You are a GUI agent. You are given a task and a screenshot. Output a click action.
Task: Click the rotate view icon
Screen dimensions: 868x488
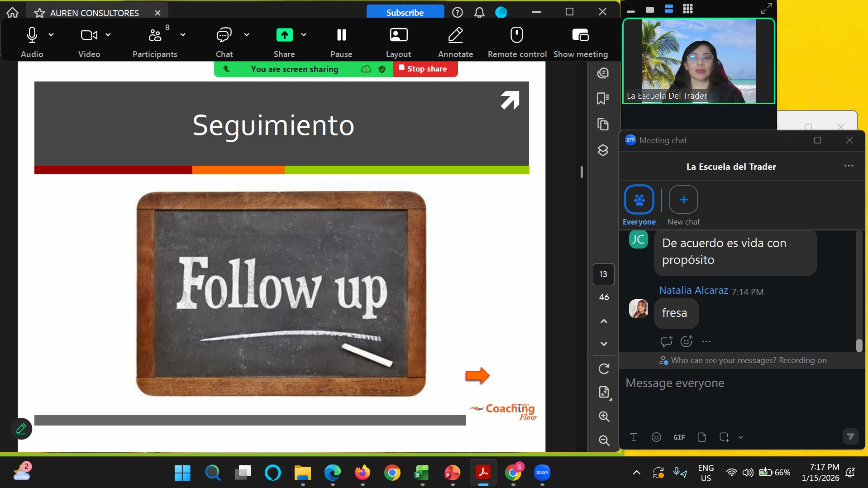(604, 369)
